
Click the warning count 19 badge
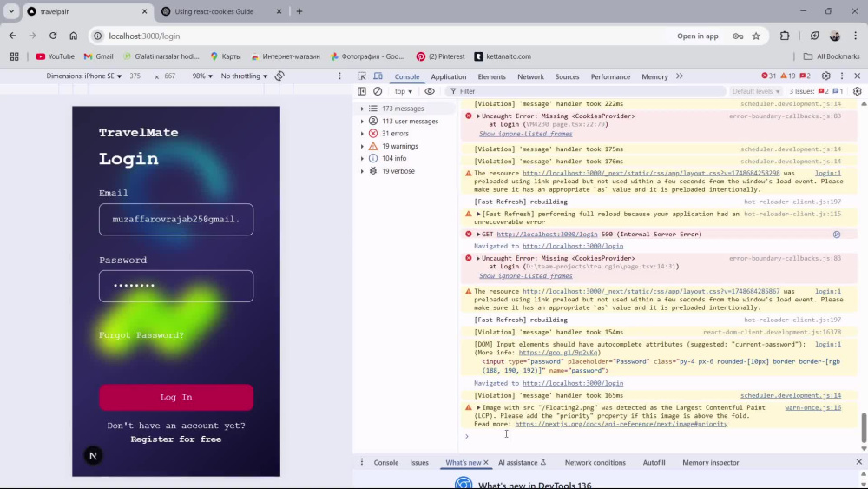(788, 76)
